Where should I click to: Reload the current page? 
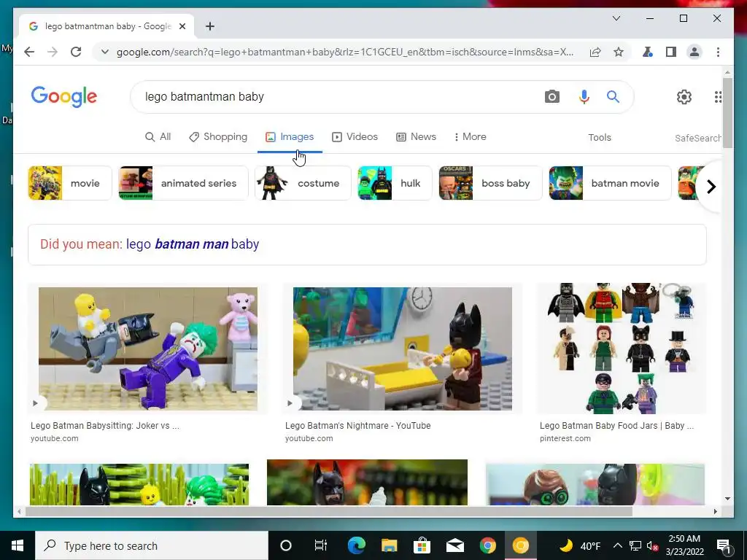76,52
